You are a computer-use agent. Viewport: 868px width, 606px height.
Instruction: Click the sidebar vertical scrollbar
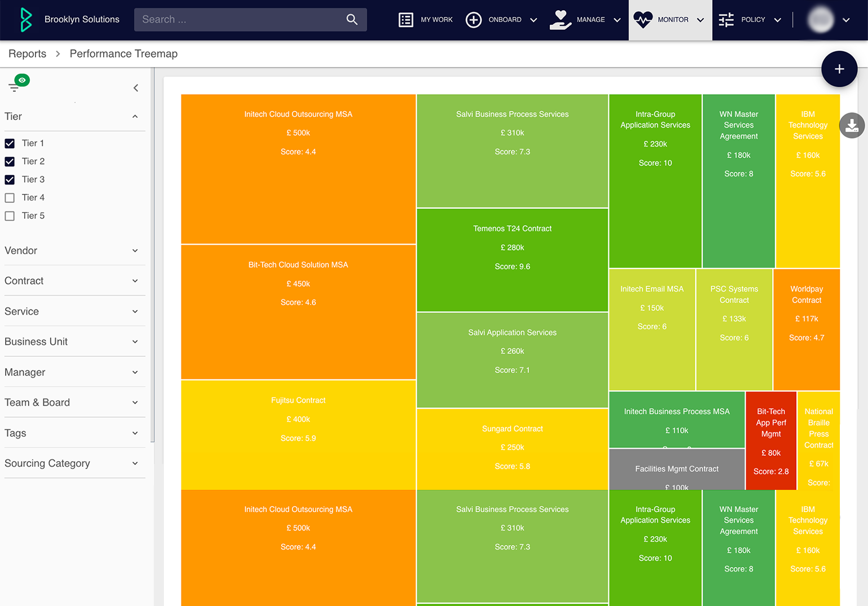(153, 255)
